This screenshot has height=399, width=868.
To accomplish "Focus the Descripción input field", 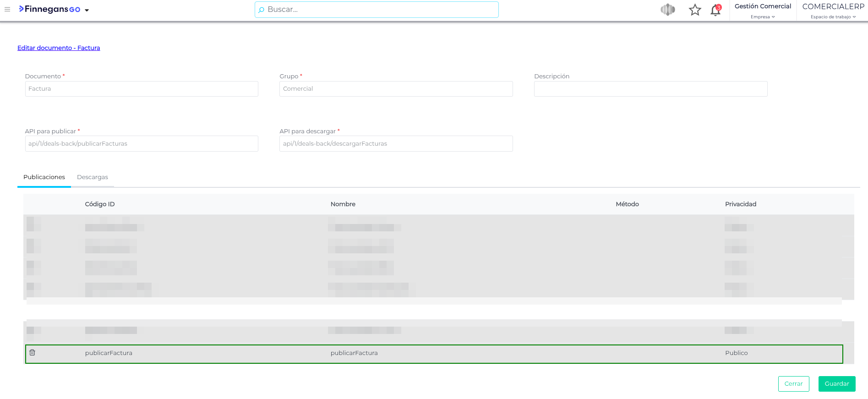I will pos(650,89).
